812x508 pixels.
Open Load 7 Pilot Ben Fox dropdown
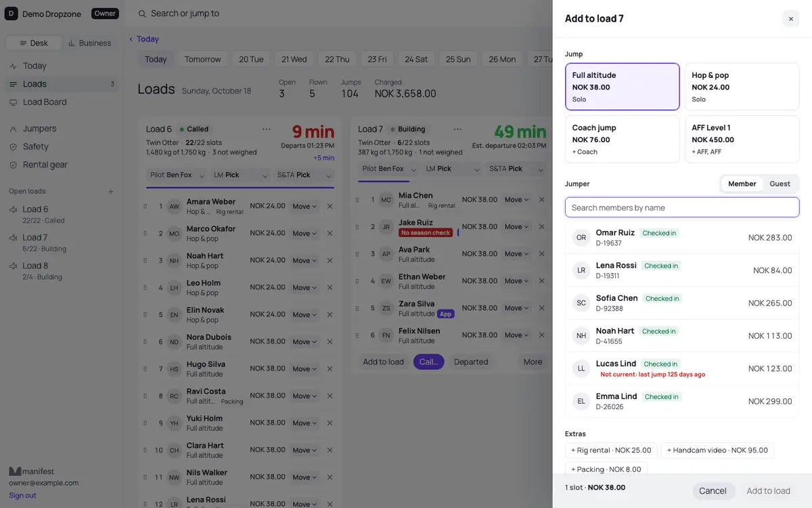click(x=388, y=169)
